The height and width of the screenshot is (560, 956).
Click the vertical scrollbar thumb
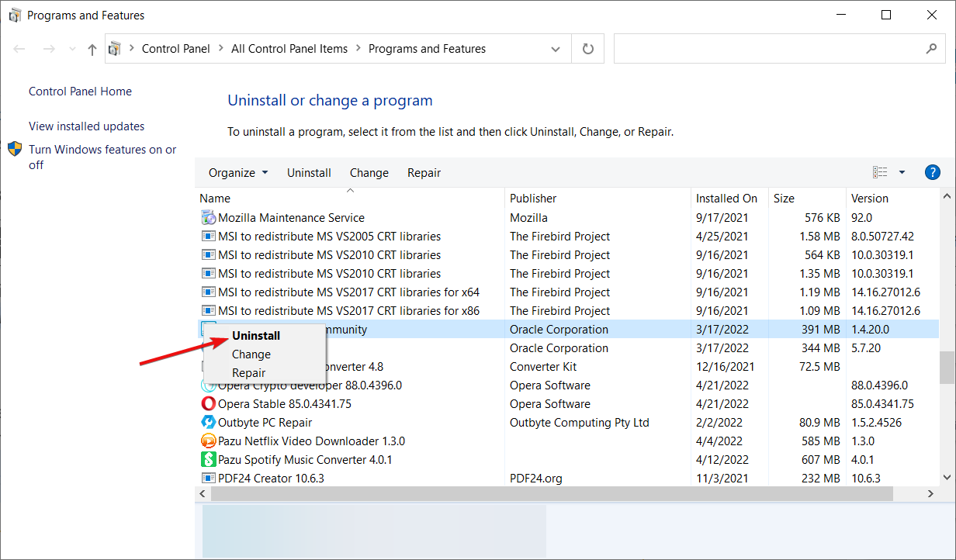pos(947,367)
